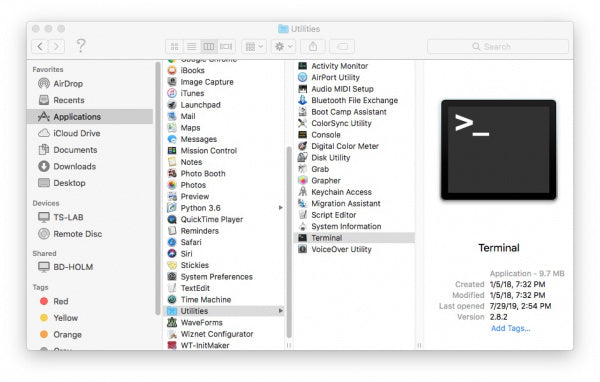Image resolution: width=600 pixels, height=382 pixels.
Task: Click the Add Tags link
Action: pos(510,328)
